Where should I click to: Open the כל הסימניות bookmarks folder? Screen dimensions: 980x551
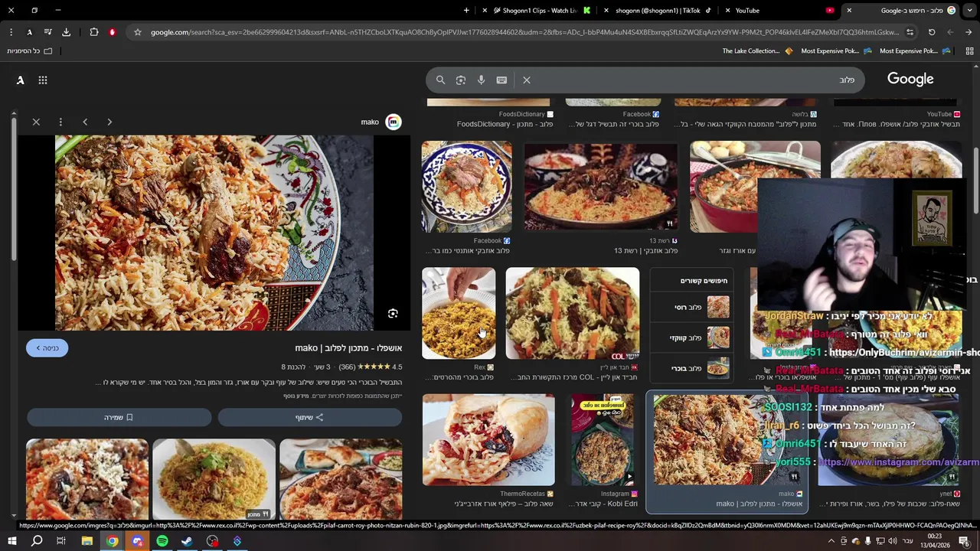[x=29, y=51]
